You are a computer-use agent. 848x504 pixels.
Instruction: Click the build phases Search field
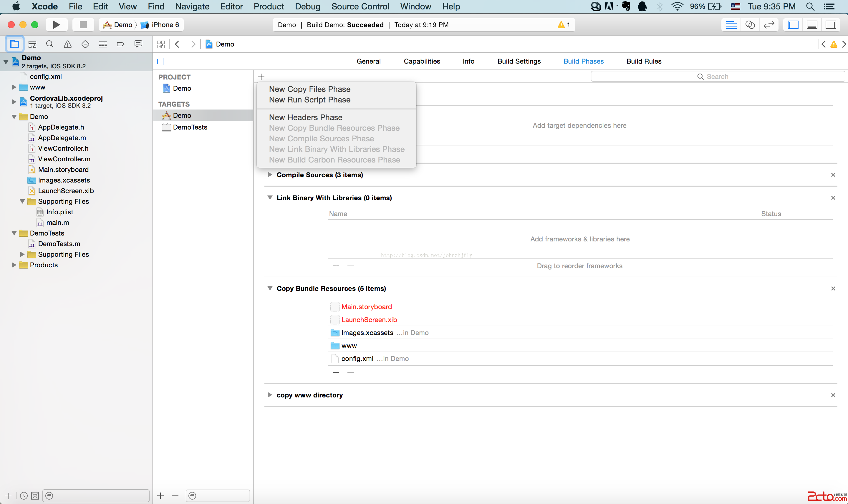(x=717, y=77)
